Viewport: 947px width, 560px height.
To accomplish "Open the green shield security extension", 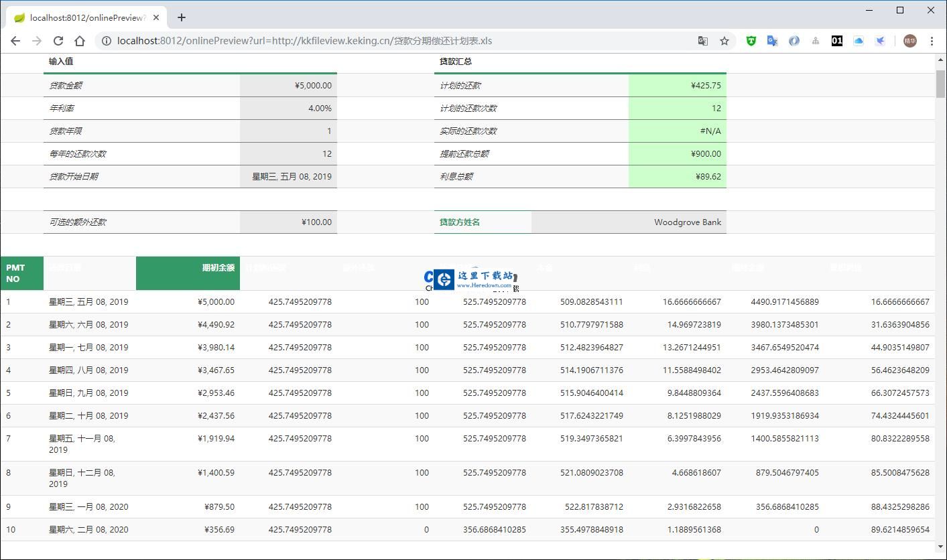I will coord(751,41).
